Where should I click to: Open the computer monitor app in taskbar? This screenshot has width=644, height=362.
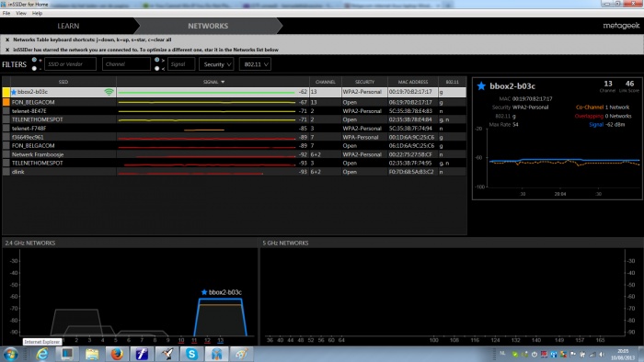click(x=67, y=354)
